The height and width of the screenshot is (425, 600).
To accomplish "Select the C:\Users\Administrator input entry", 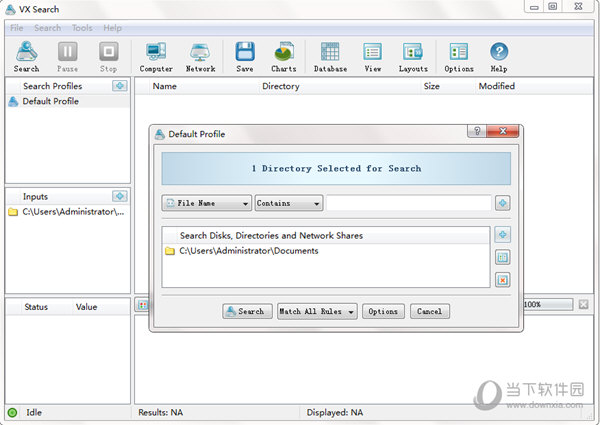I will (68, 212).
